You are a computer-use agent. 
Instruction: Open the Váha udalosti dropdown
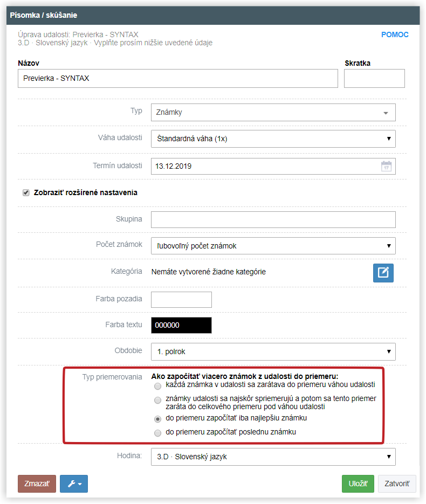pyautogui.click(x=273, y=139)
